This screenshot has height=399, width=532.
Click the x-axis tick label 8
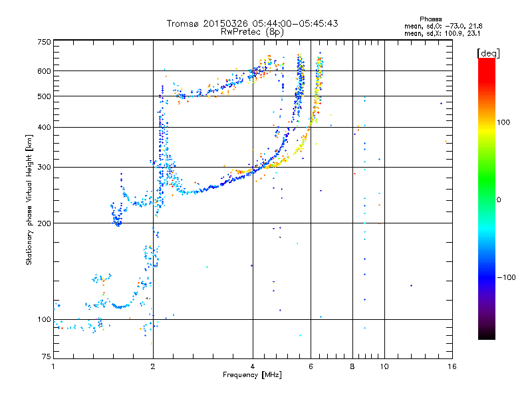(x=352, y=366)
